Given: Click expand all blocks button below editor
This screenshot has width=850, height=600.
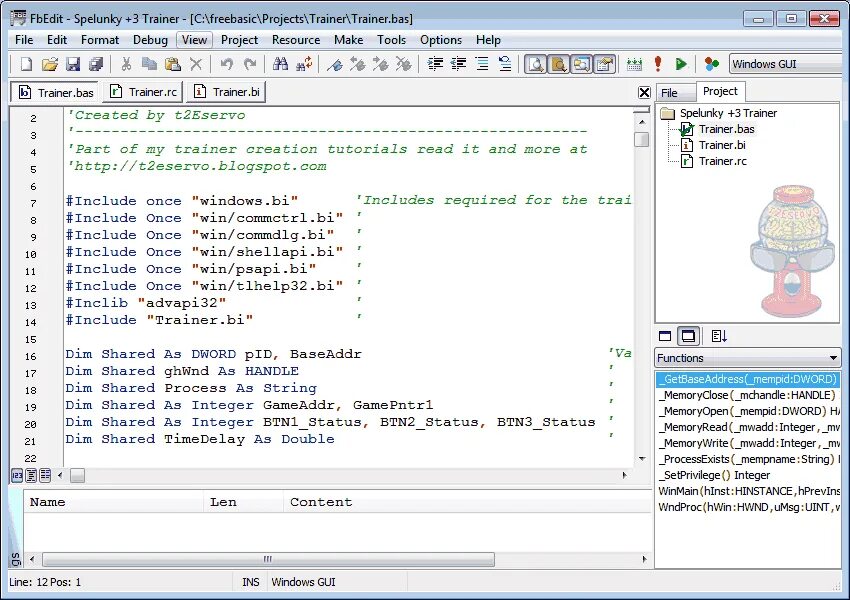Looking at the screenshot, I should pyautogui.click(x=31, y=476).
